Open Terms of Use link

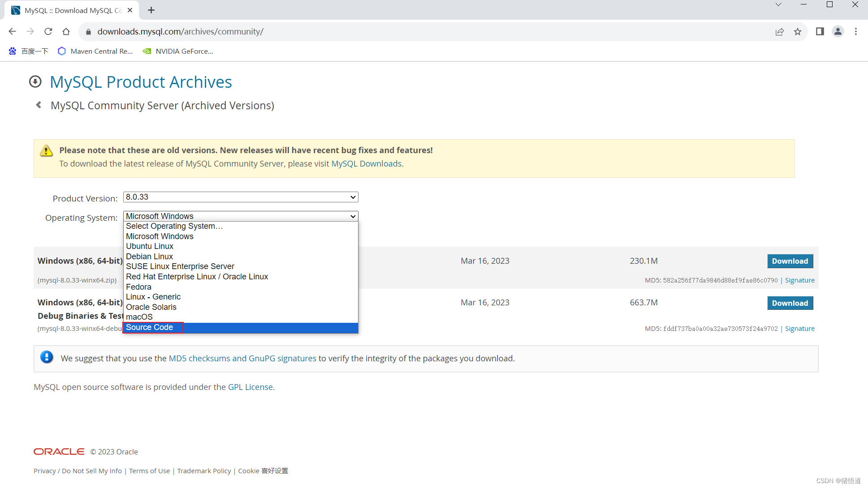coord(149,471)
